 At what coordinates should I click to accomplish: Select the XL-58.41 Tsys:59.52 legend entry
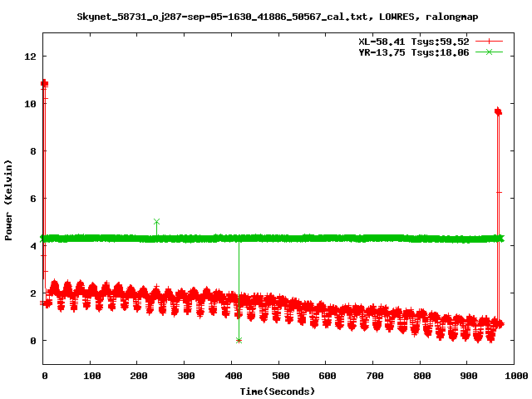click(414, 42)
